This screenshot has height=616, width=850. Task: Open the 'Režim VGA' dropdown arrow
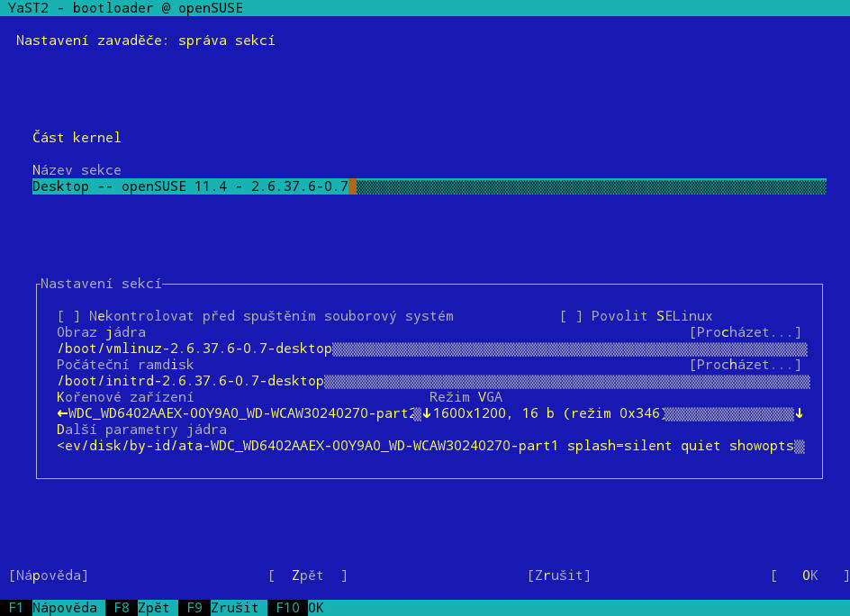pos(799,413)
